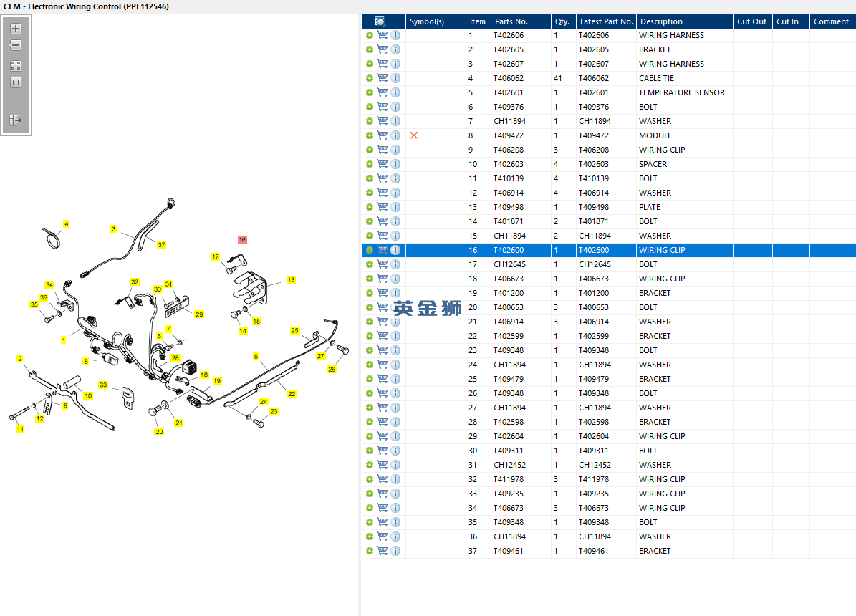Sort by Parts No. column header
Screen dimensions: 856x616
click(521, 21)
